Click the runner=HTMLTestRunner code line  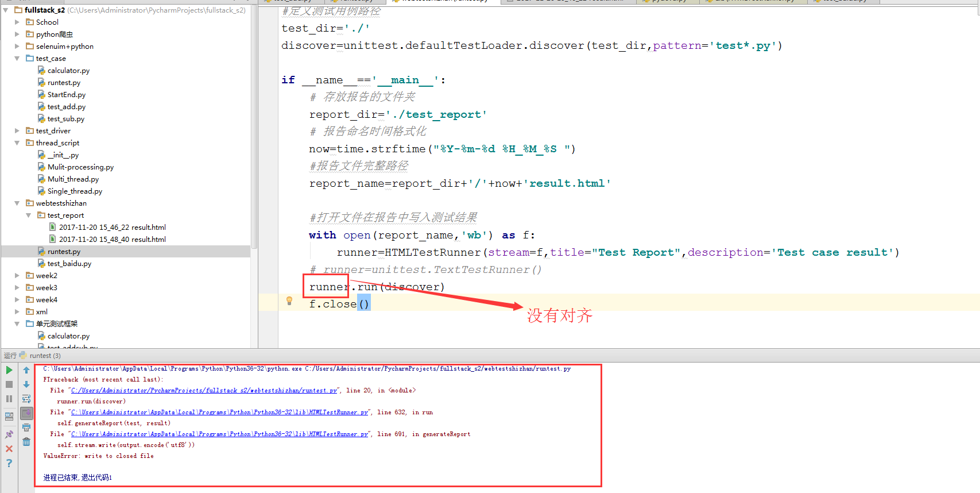coord(618,252)
